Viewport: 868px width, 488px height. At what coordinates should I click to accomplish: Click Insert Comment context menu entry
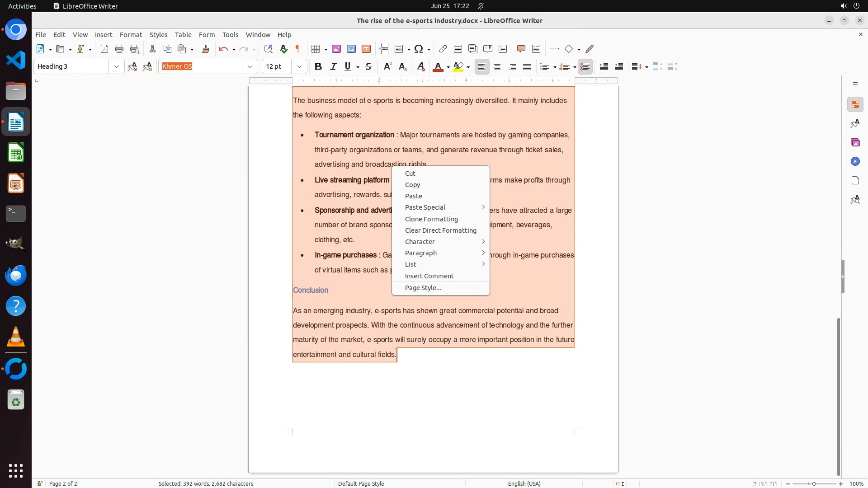(429, 276)
